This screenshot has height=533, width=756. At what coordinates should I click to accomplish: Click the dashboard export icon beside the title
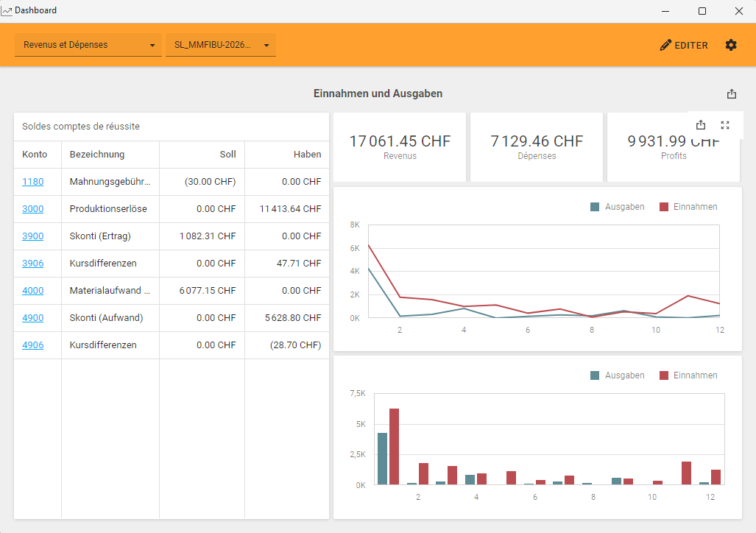(x=731, y=94)
